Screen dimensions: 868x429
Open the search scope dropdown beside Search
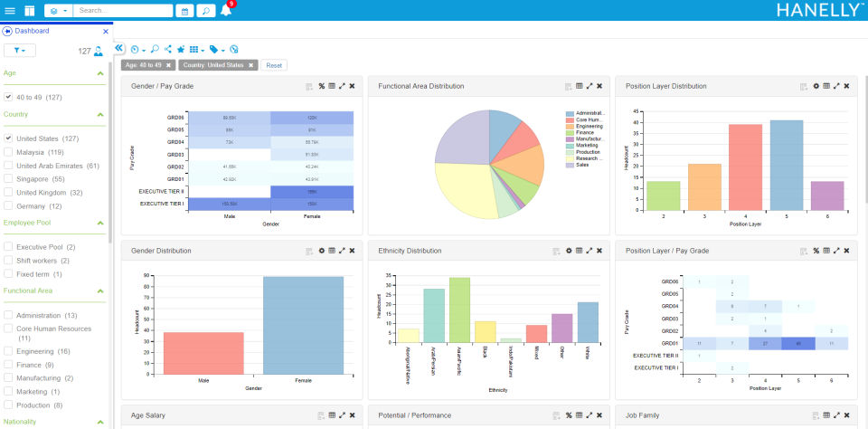[58, 11]
